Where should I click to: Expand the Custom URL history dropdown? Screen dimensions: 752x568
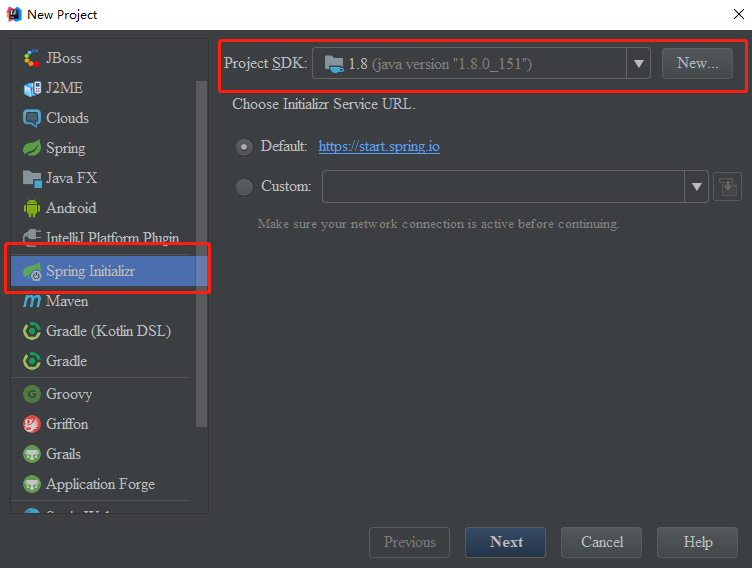click(696, 187)
